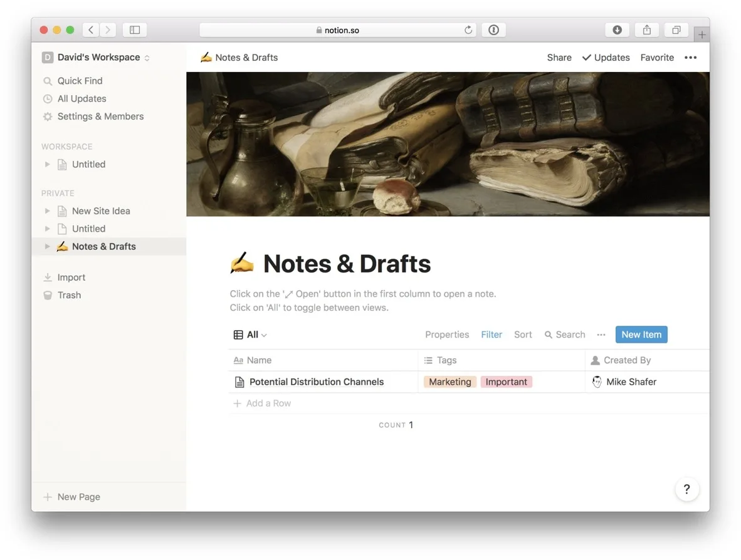Open the New Site Idea page
The height and width of the screenshot is (560, 741).
[101, 210]
